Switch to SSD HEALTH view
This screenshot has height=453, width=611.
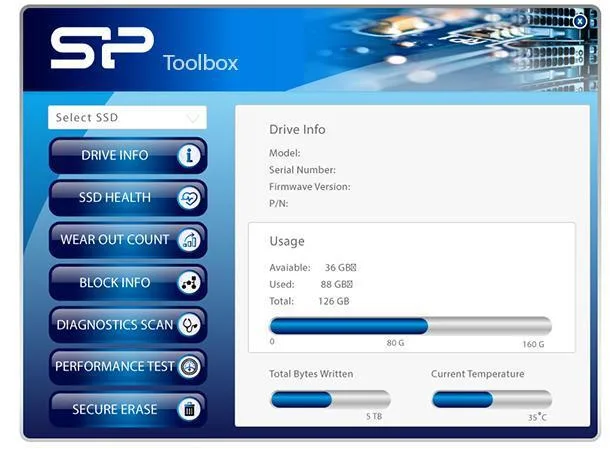click(115, 197)
